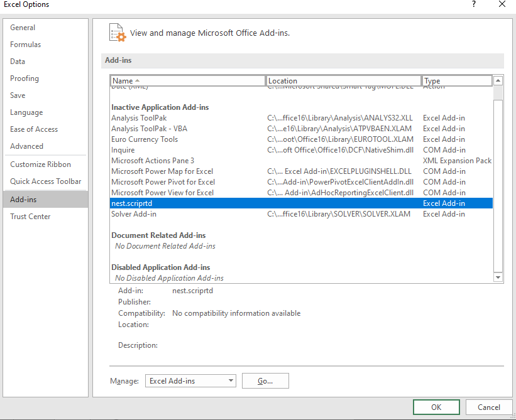This screenshot has height=420, width=516.
Task: Close the Excel Options dialog
Action: coord(502,4)
